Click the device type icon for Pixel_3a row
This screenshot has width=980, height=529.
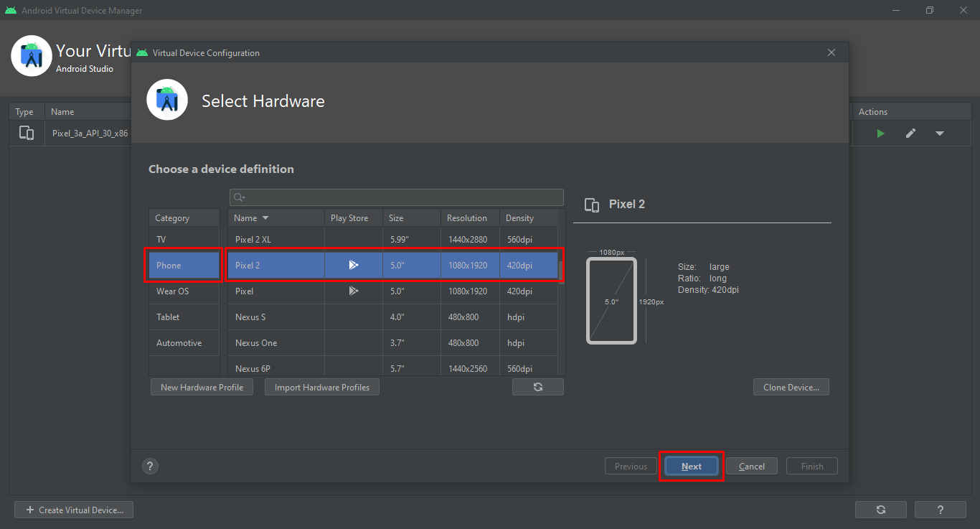pos(27,133)
